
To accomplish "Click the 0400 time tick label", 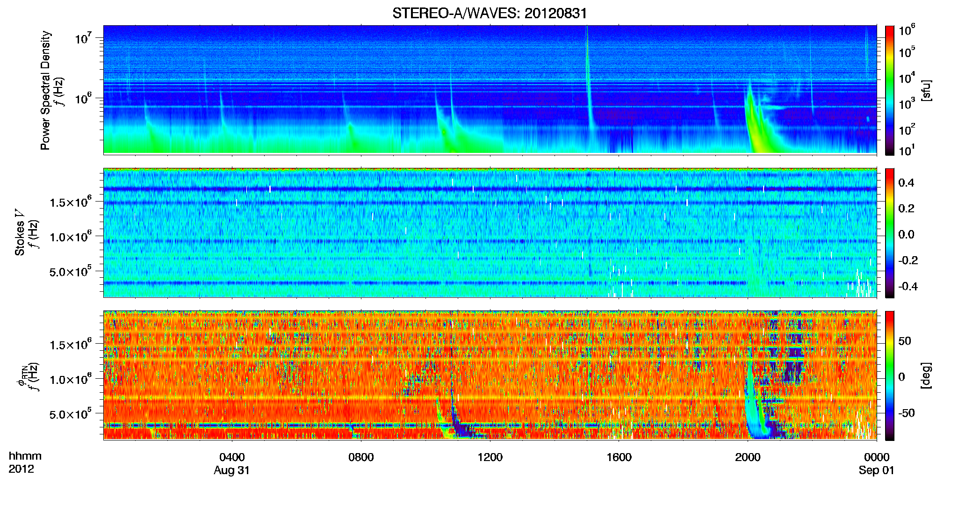I will [232, 457].
